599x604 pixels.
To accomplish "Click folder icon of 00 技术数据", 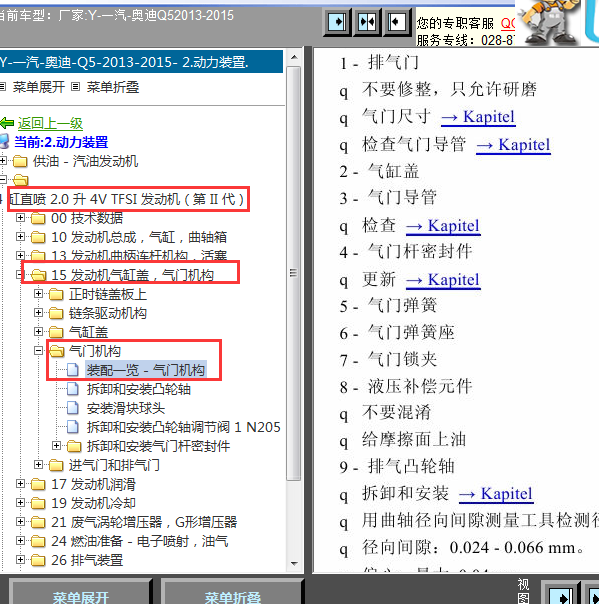I will pos(38,218).
